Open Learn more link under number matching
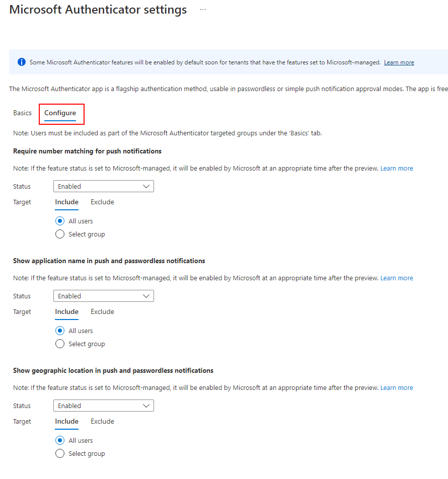The height and width of the screenshot is (479, 448). coord(397,168)
